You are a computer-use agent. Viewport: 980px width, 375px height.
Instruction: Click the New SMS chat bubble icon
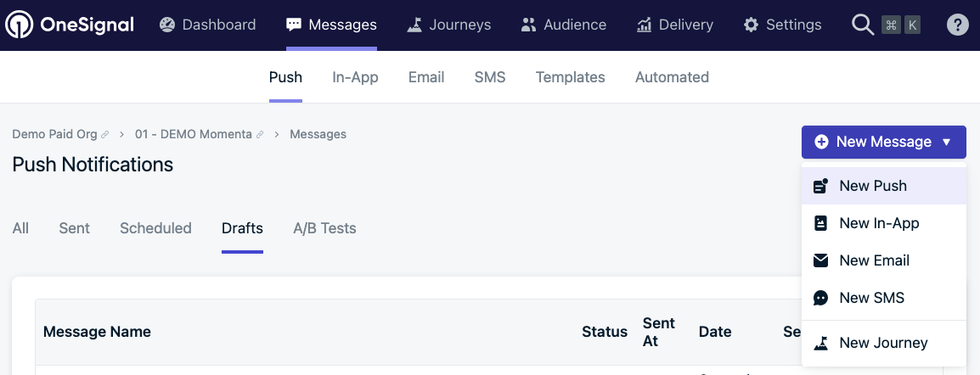(820, 298)
